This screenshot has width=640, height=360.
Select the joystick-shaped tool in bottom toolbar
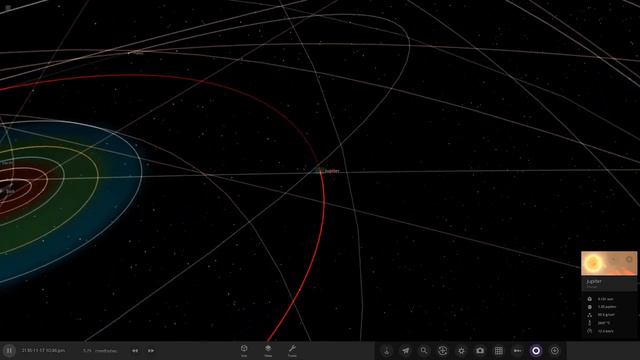coord(387,351)
